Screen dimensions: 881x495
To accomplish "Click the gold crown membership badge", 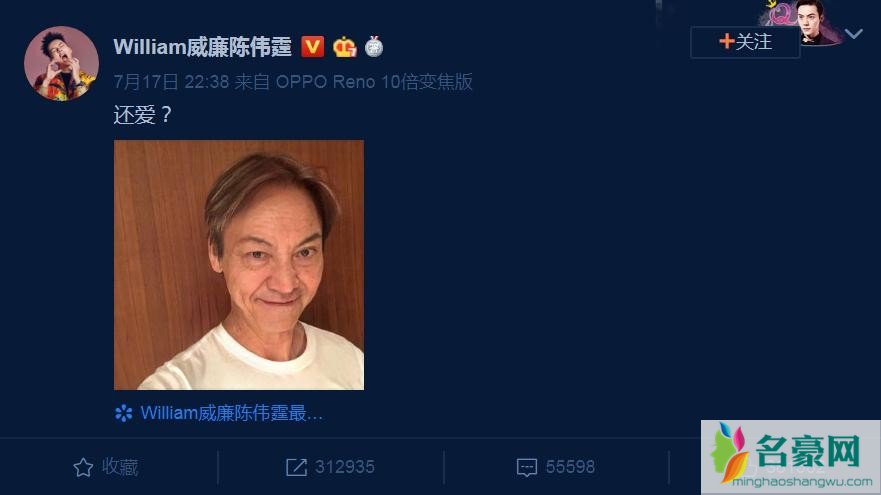I will click(344, 47).
